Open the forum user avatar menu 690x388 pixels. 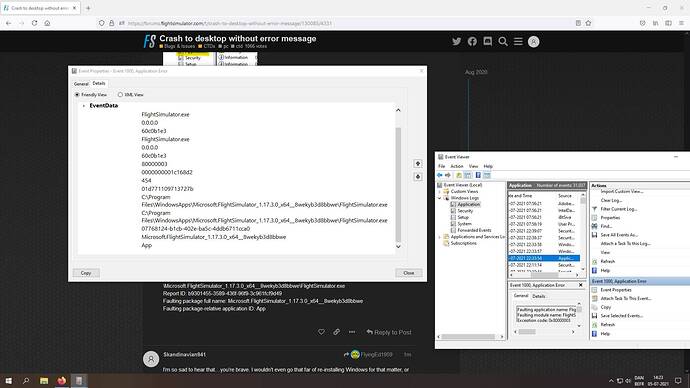[x=533, y=41]
